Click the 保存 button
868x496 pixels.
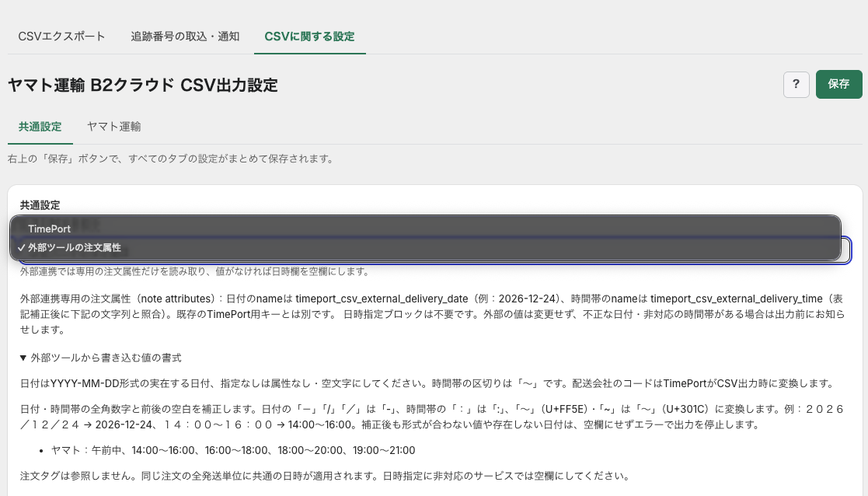click(x=838, y=84)
